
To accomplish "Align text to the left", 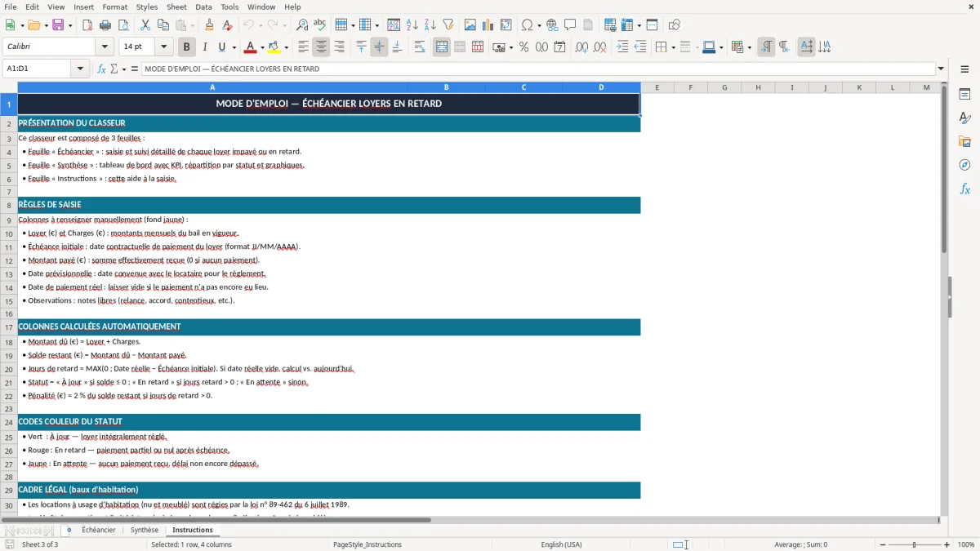I will pyautogui.click(x=303, y=47).
